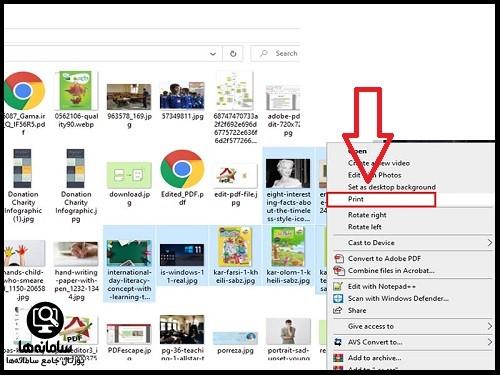Click the Combine files in Acrobat icon
Image resolution: width=500 pixels, height=375 pixels.
339,271
